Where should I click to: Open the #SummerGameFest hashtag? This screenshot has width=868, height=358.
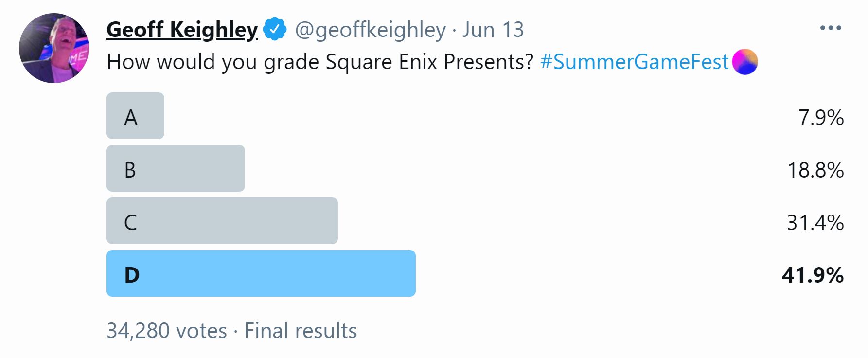634,62
